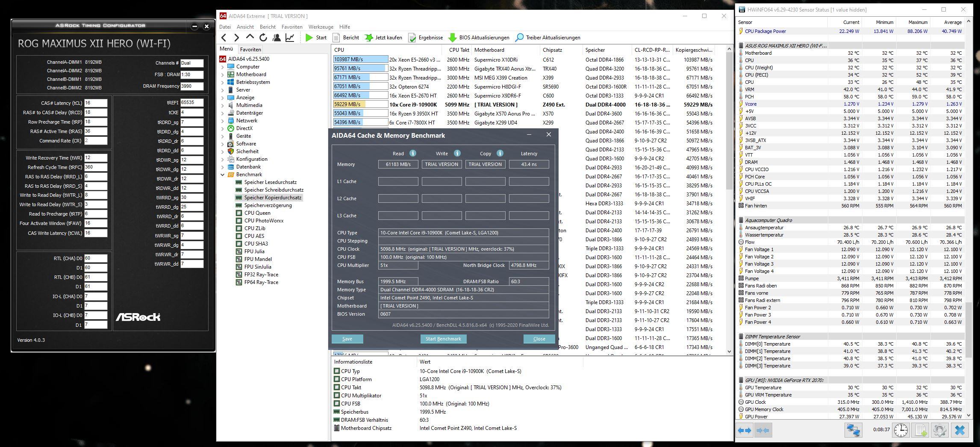Click the blue X button in HWiNFO
980x447 pixels.
[x=959, y=430]
